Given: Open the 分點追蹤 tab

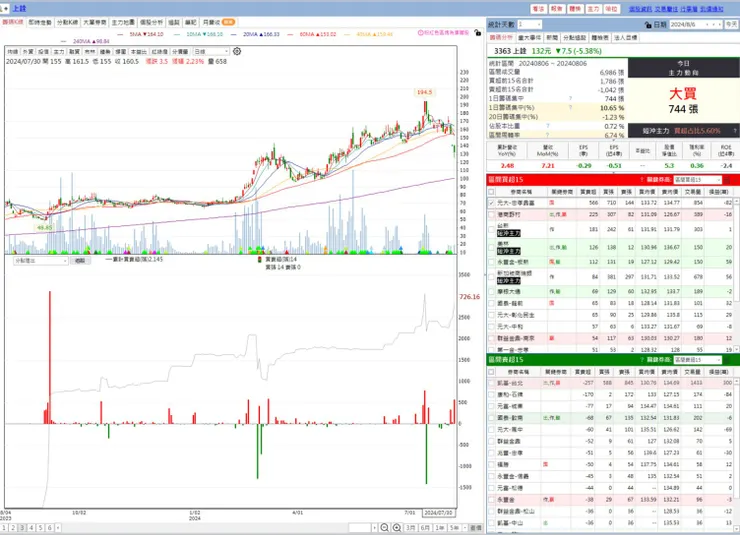Looking at the screenshot, I should [x=574, y=37].
